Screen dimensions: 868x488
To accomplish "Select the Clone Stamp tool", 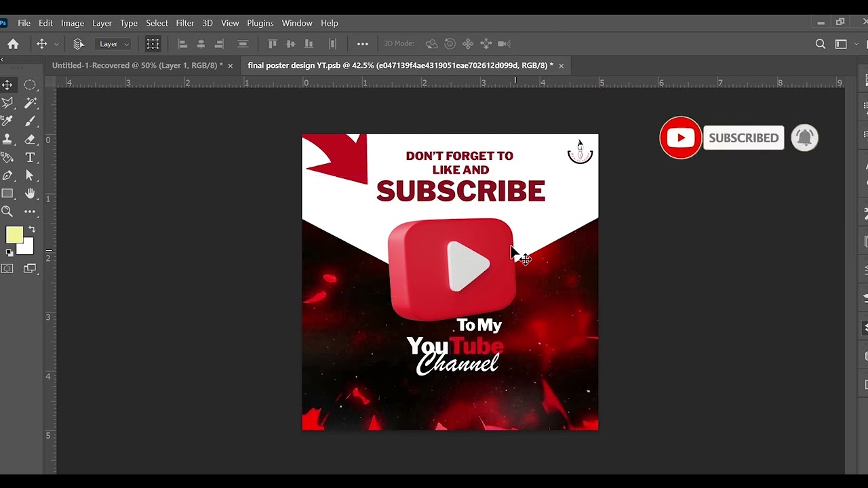I will (x=7, y=139).
